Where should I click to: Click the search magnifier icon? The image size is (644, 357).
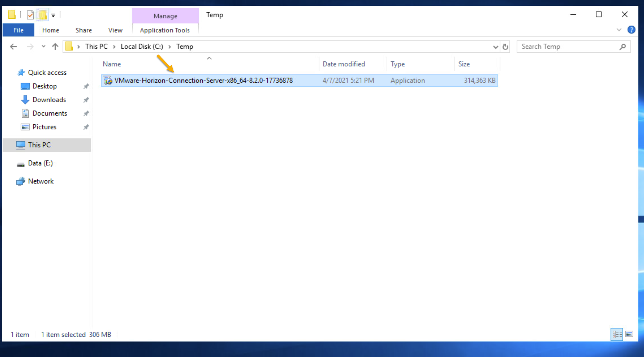click(623, 46)
